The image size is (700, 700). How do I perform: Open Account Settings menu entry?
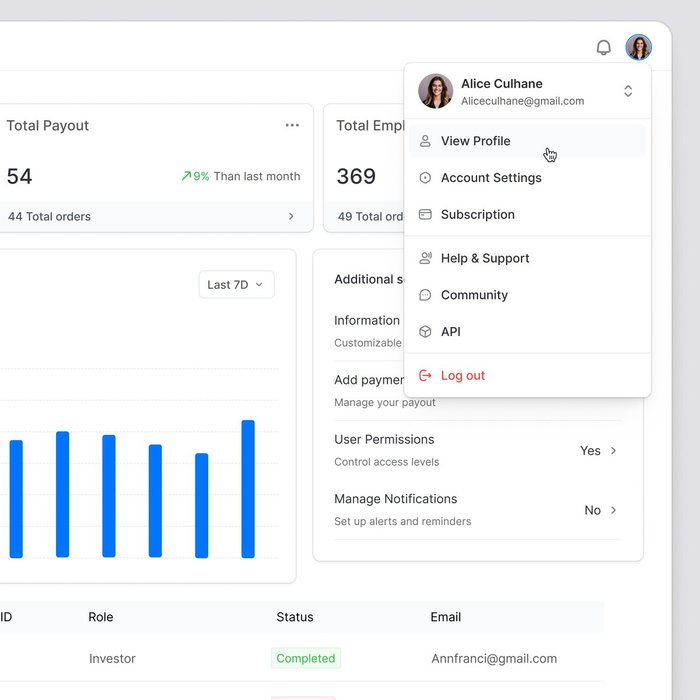491,178
